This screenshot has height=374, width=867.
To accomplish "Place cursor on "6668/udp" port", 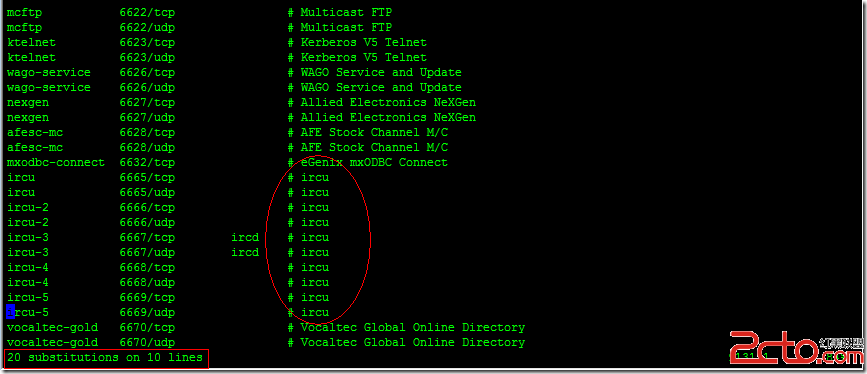I will 147,283.
